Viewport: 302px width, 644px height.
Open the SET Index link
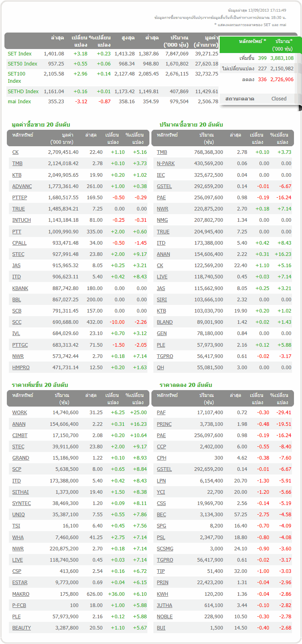20,54
